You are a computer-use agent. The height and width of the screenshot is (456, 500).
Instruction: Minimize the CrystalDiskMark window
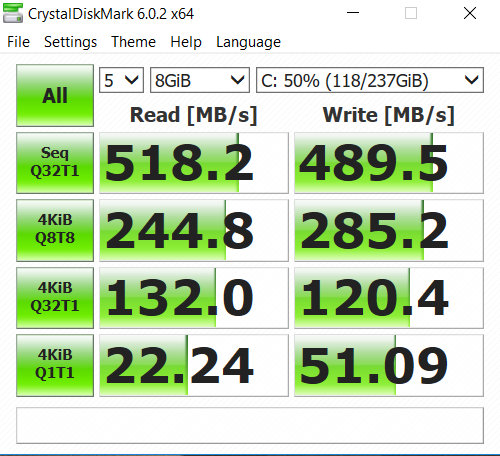click(x=353, y=13)
